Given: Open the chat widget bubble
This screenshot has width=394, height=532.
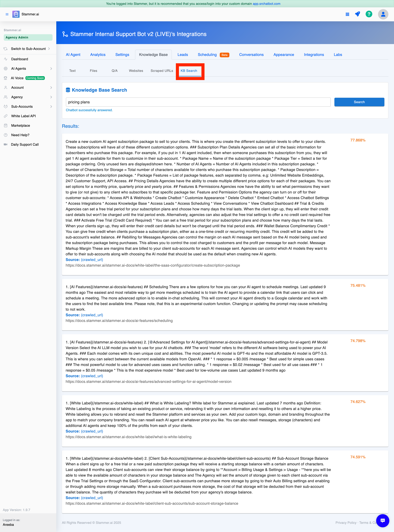Looking at the screenshot, I should point(383,521).
